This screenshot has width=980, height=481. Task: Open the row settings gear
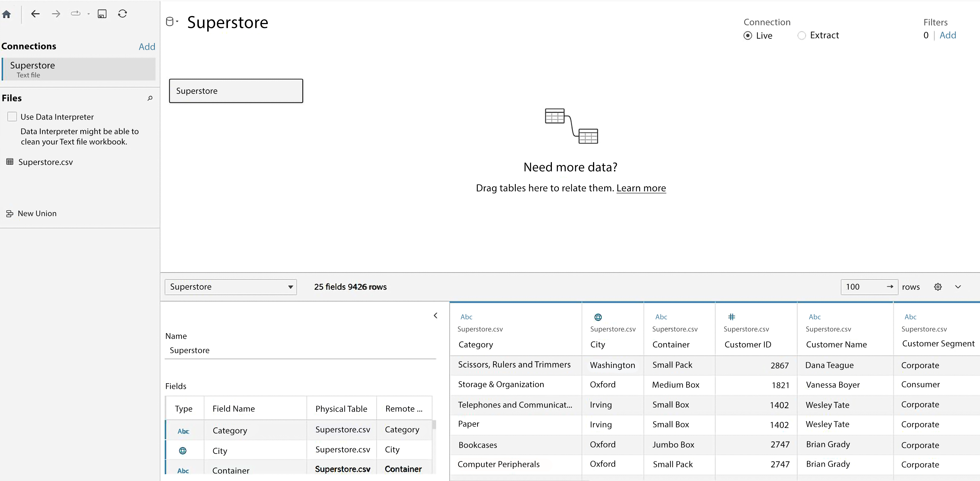[937, 287]
